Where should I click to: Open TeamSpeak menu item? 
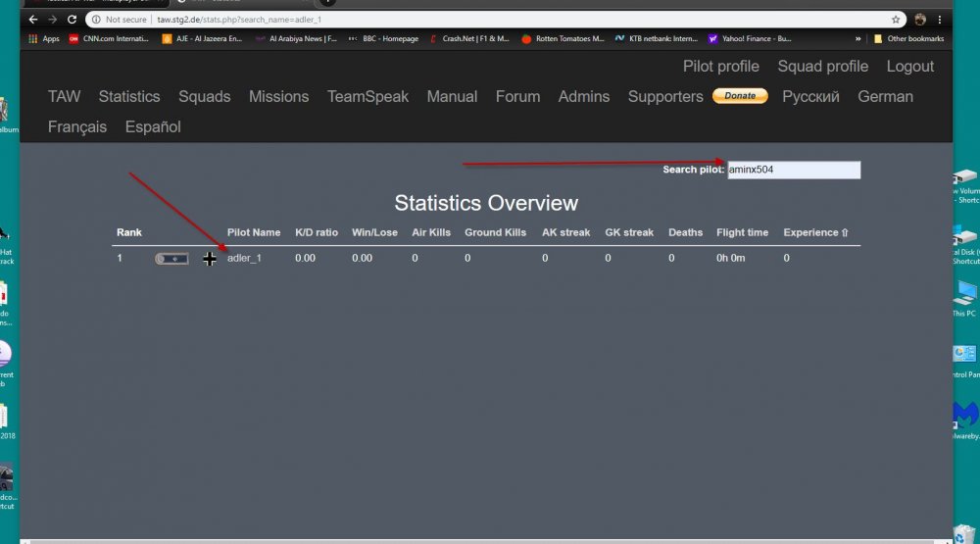367,96
